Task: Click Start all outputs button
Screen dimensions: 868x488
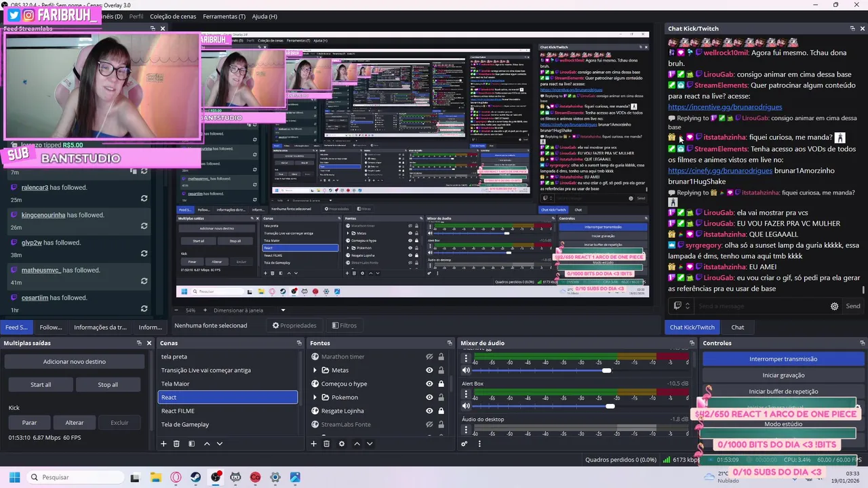Action: 41,384
